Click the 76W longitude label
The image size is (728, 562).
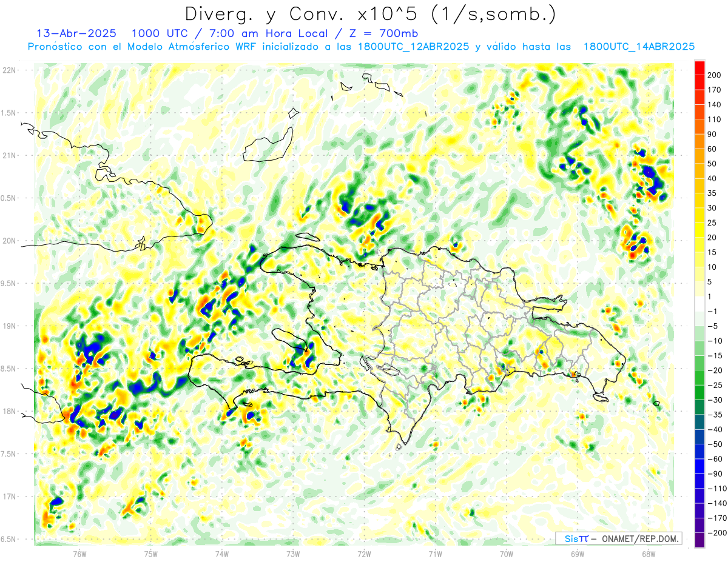pos(79,554)
